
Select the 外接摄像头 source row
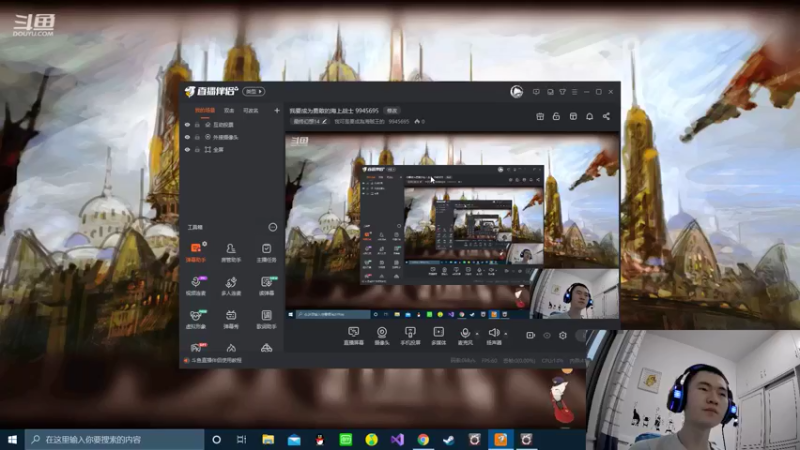(232, 137)
